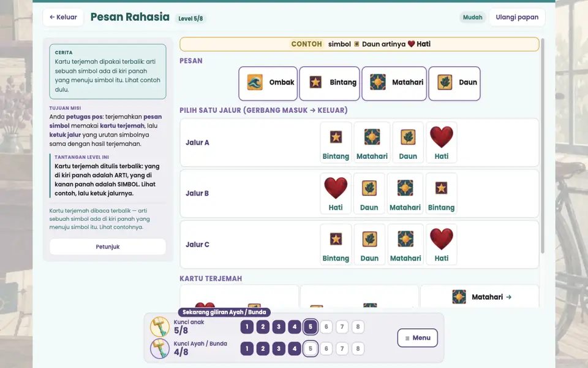Choose the Jalur C path row

[x=360, y=245]
